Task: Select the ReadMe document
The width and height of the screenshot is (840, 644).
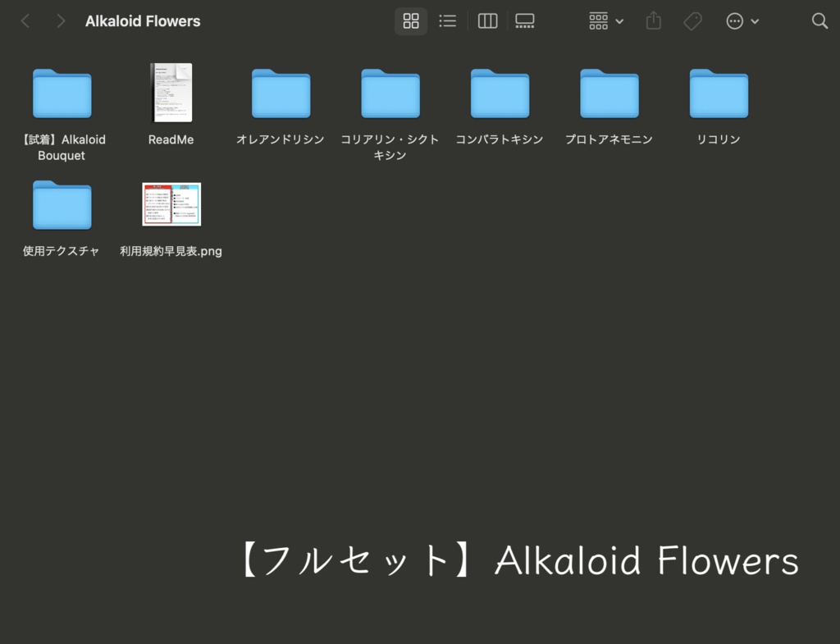Action: 171,93
